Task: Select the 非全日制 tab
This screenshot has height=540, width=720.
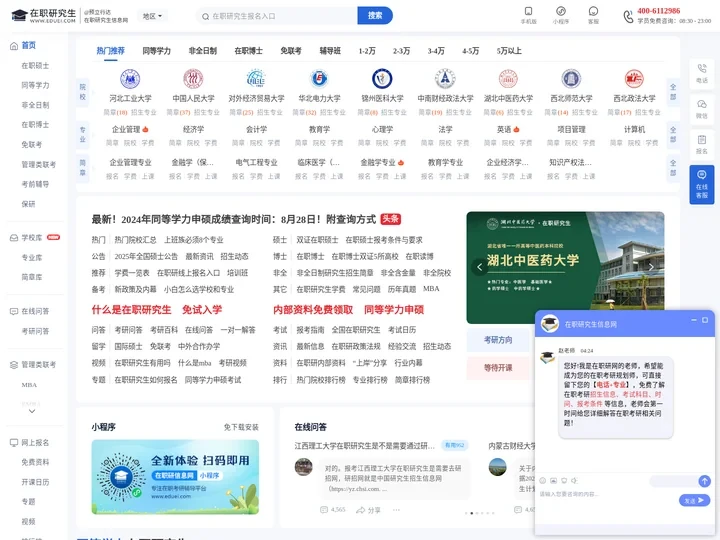Action: 202,51
